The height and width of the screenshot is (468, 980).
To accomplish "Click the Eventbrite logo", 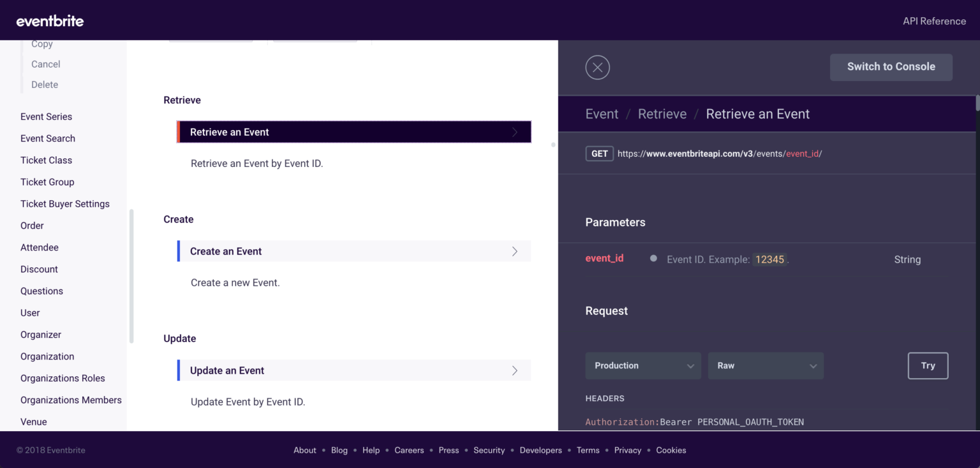I will pos(50,20).
